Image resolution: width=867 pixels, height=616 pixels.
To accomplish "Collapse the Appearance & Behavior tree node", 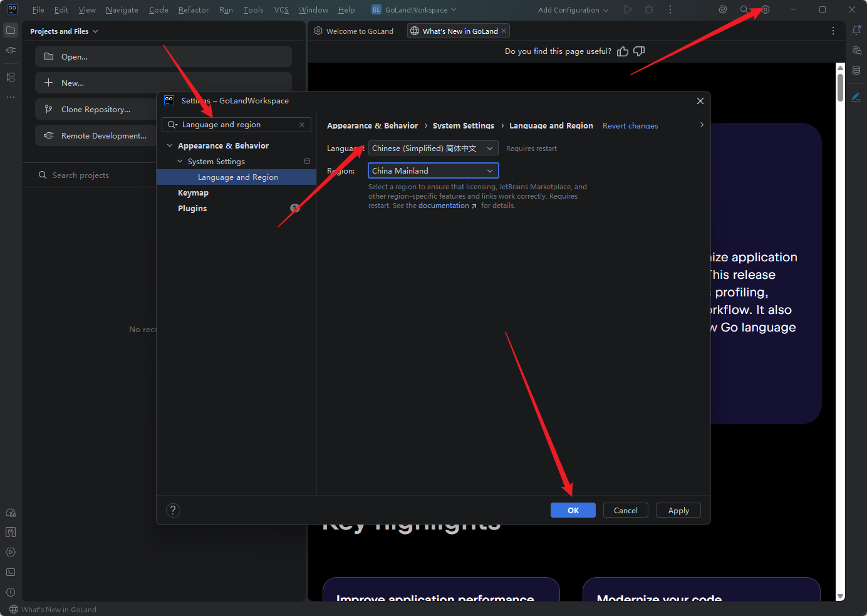I will point(169,145).
